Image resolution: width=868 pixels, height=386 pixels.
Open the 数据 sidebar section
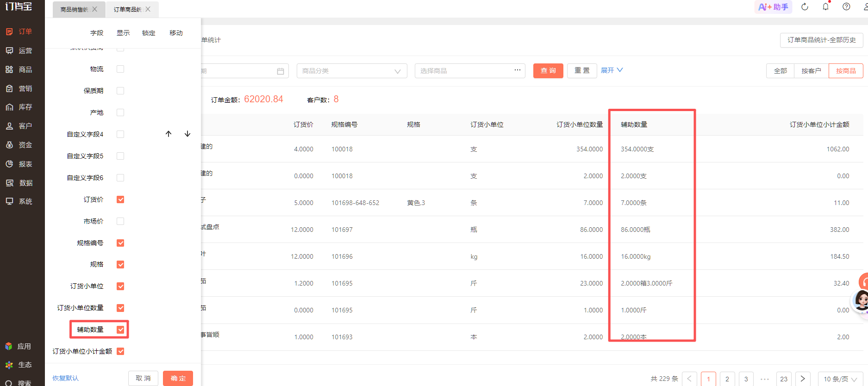click(19, 183)
